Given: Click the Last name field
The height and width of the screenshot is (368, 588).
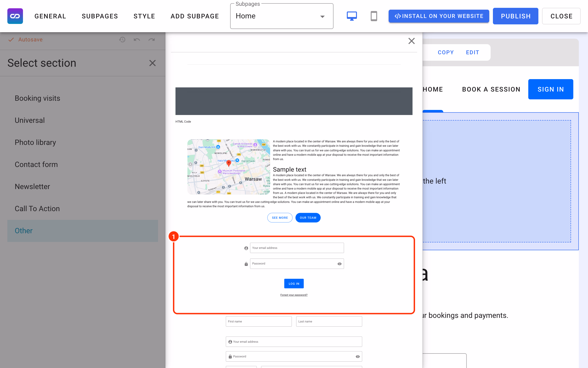Looking at the screenshot, I should click(329, 322).
